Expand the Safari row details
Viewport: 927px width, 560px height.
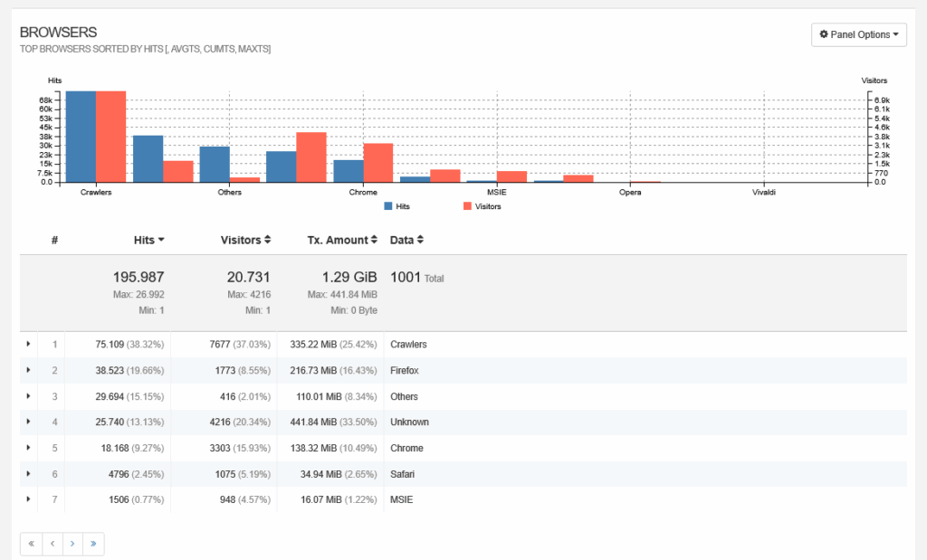(x=27, y=473)
